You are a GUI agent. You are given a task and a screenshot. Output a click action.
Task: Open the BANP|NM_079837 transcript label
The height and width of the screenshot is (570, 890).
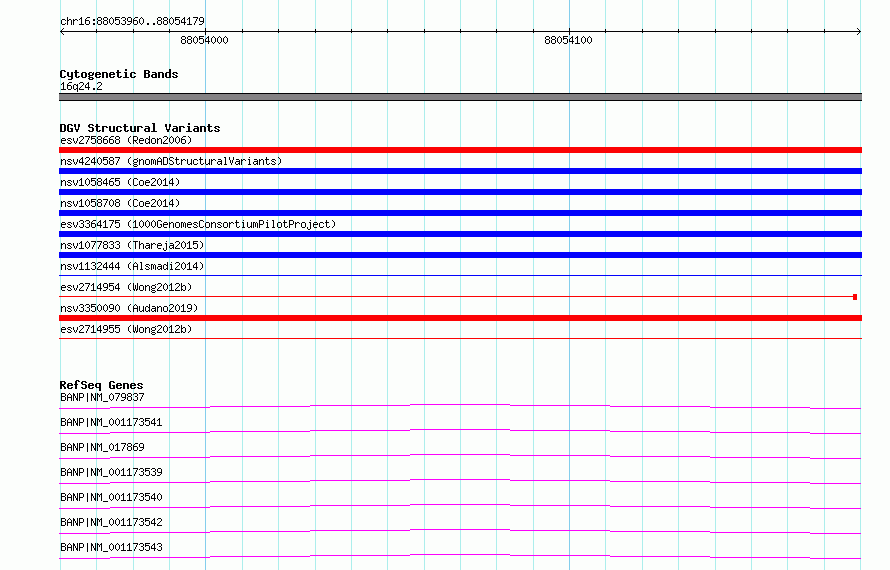(102, 397)
